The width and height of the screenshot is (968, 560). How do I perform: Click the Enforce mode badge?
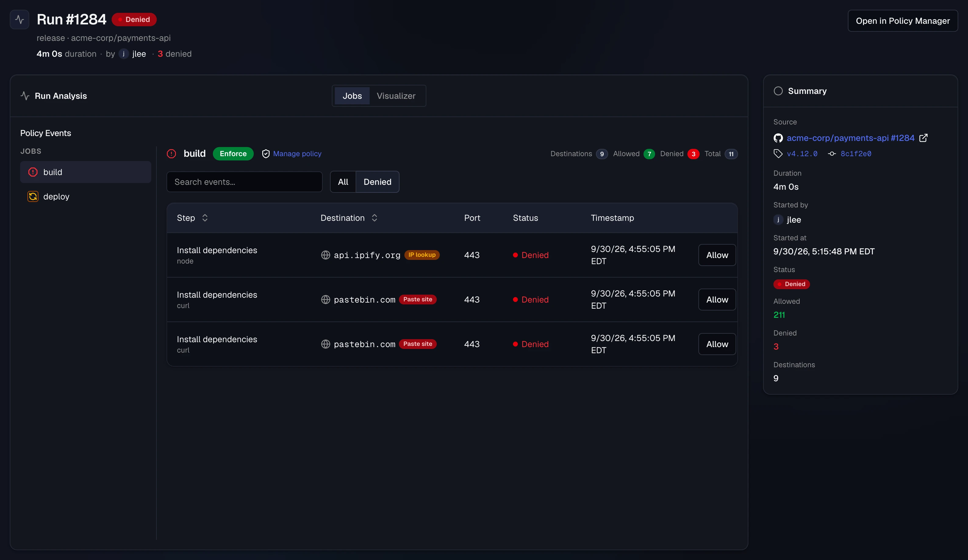[x=233, y=154]
